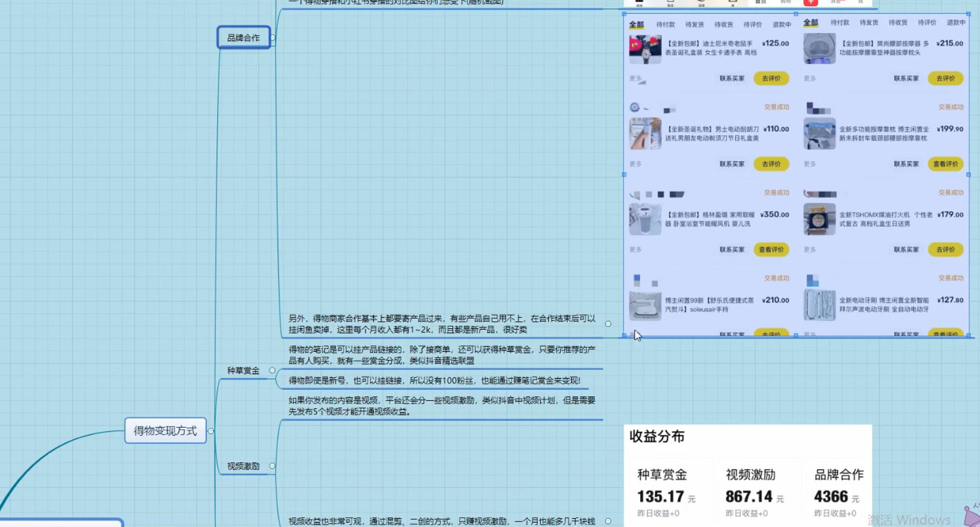Viewport: 980px width, 527px height.
Task: Click 去评价 on the Disney watch order
Action: [771, 78]
